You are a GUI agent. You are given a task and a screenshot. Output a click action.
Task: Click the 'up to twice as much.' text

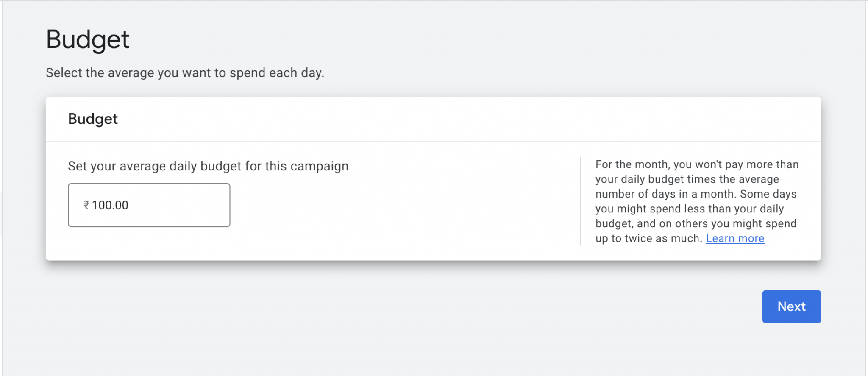648,239
